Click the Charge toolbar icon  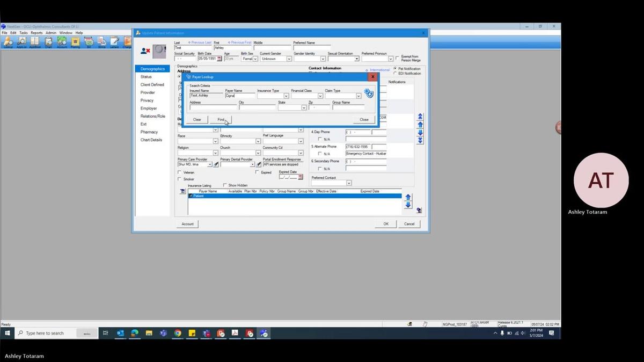pos(127,41)
